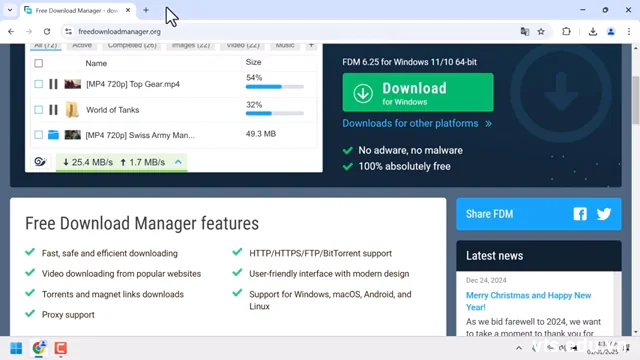
Task: Share FDM on Facebook icon
Action: 580,214
